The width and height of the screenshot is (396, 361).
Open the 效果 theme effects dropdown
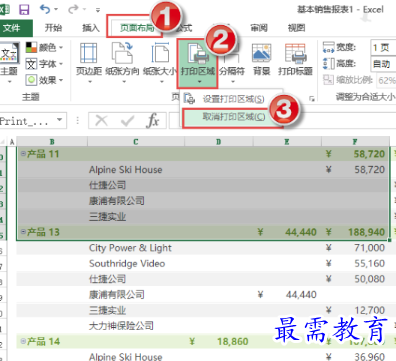point(44,80)
